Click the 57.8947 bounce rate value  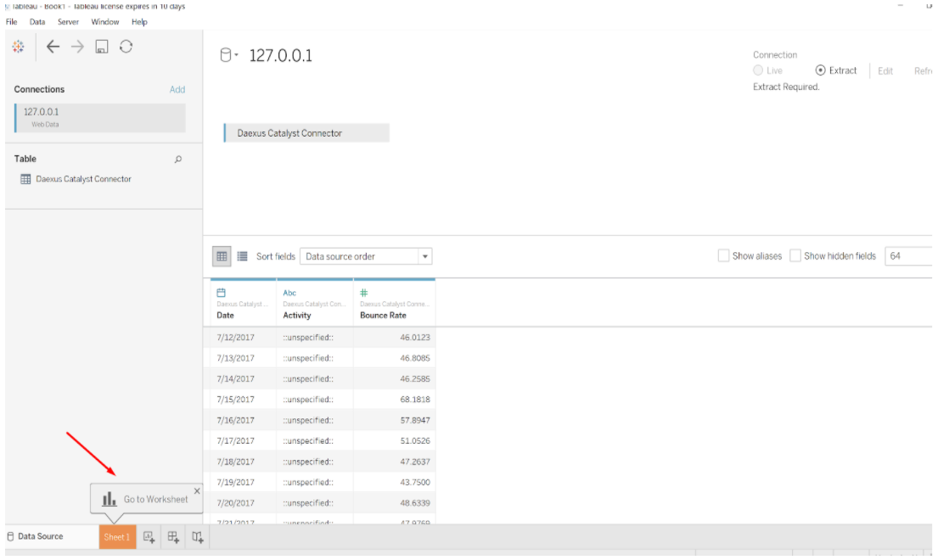(x=414, y=420)
